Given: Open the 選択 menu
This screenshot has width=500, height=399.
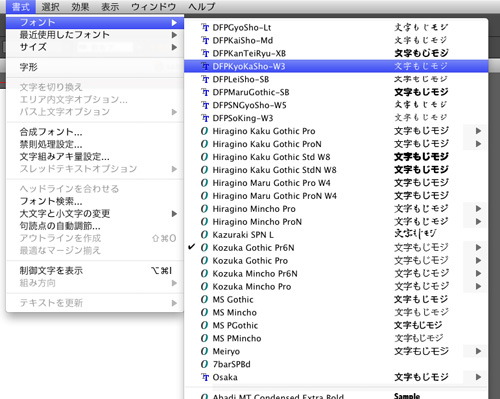Looking at the screenshot, I should [50, 6].
